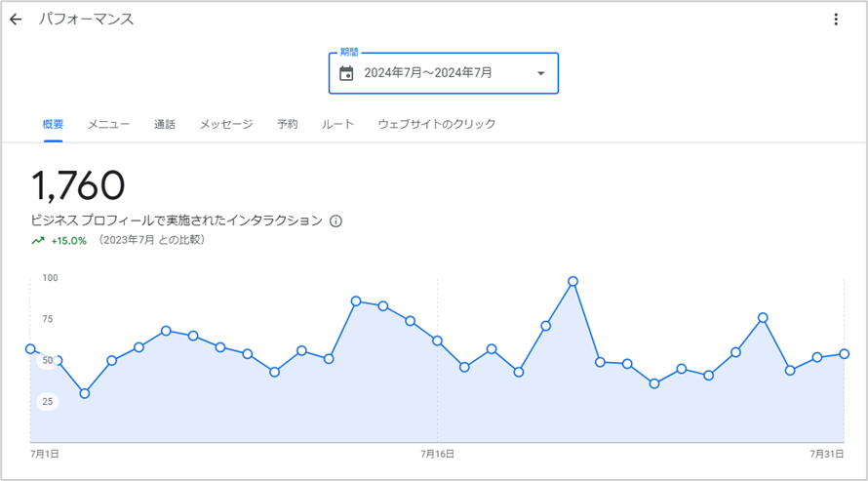
Task: Click the first data point at 7月1日
Action: pyautogui.click(x=30, y=348)
